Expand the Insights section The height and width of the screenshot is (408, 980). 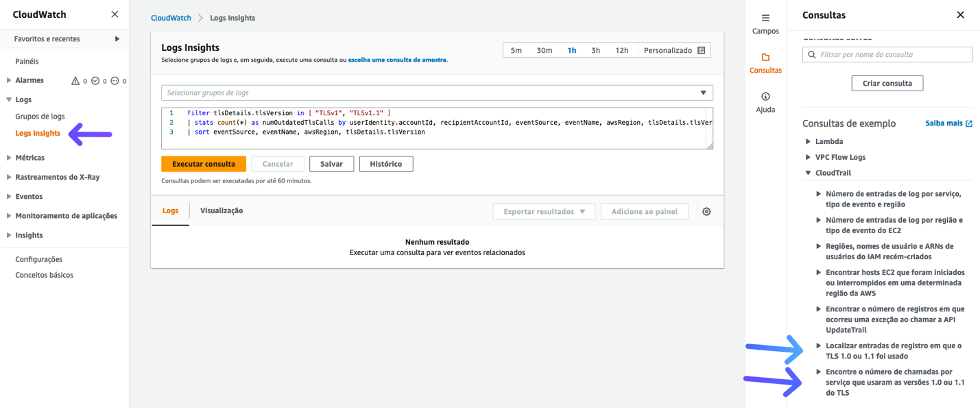click(9, 235)
